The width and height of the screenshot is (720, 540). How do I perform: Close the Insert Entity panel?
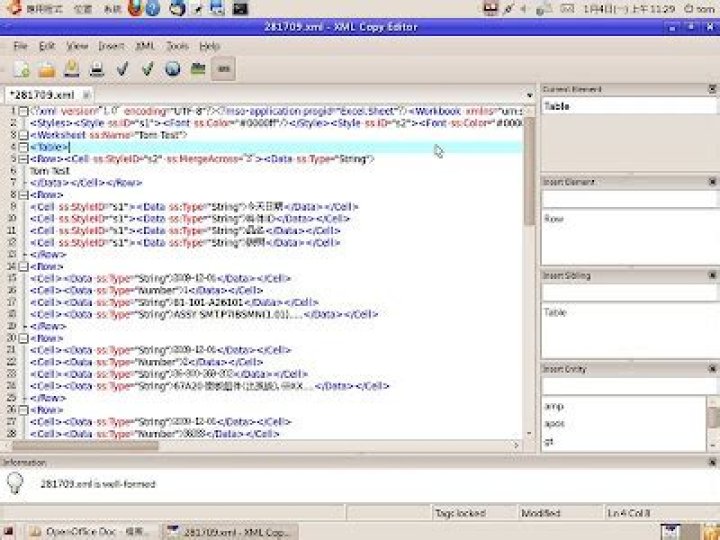[712, 368]
